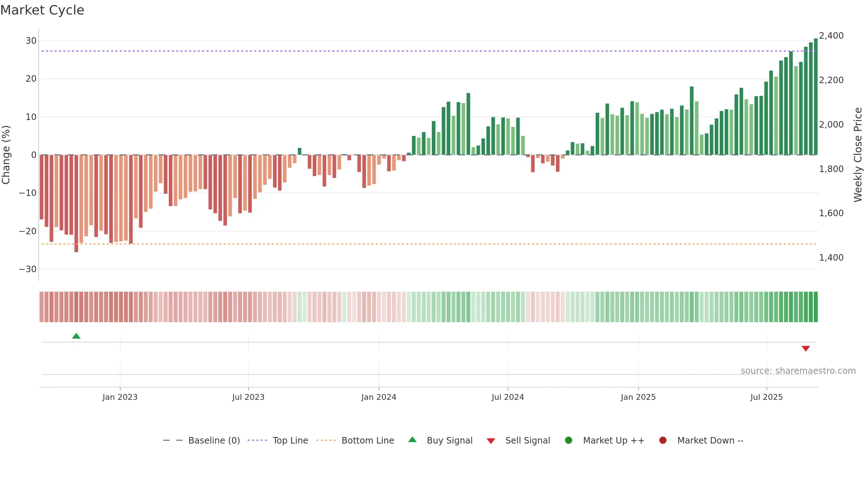Screen dimensions: 868x488
Task: Click the green triangle icon in legend
Action: coord(412,440)
